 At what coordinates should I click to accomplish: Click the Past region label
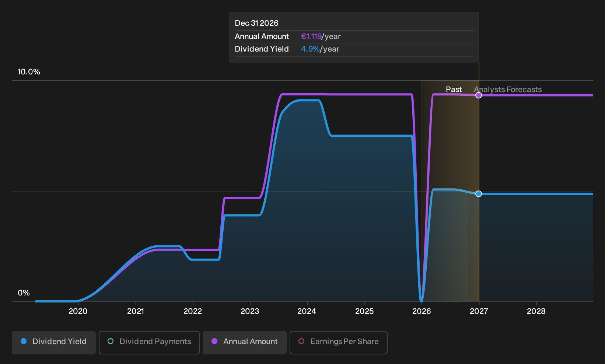(x=454, y=90)
